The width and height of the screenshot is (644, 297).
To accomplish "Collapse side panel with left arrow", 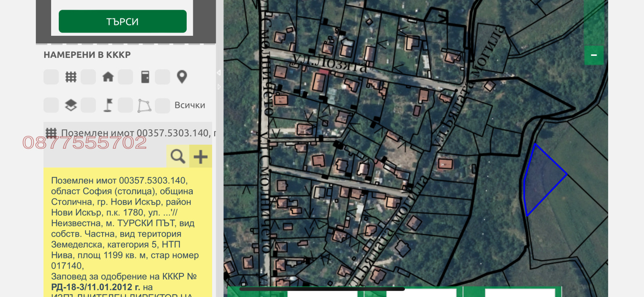I will click(x=219, y=73).
